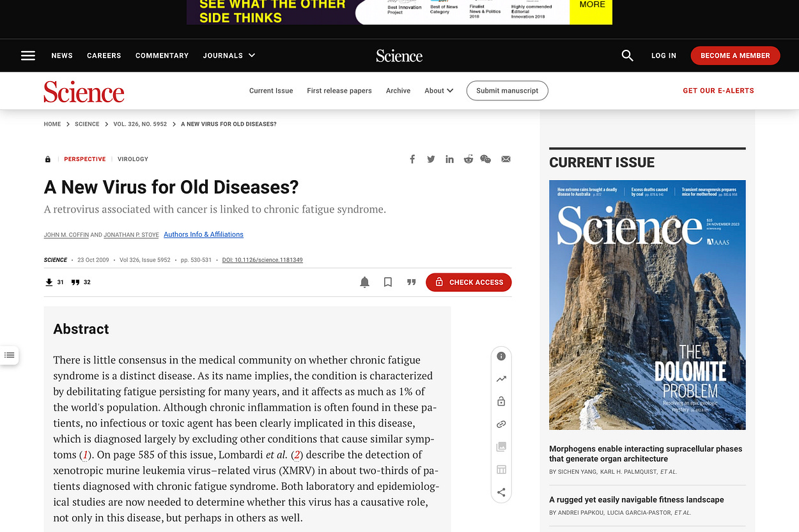Open Authors Info & Affiliations link
This screenshot has width=799, height=532.
click(203, 234)
